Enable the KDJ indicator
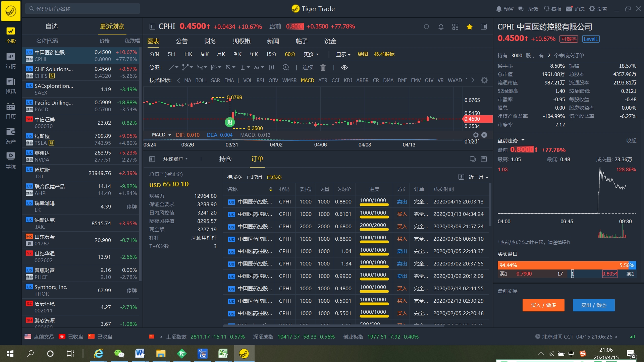 (x=348, y=80)
